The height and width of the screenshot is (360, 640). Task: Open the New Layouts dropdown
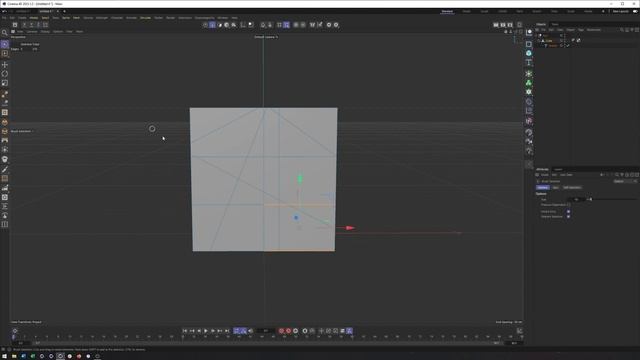click(620, 11)
